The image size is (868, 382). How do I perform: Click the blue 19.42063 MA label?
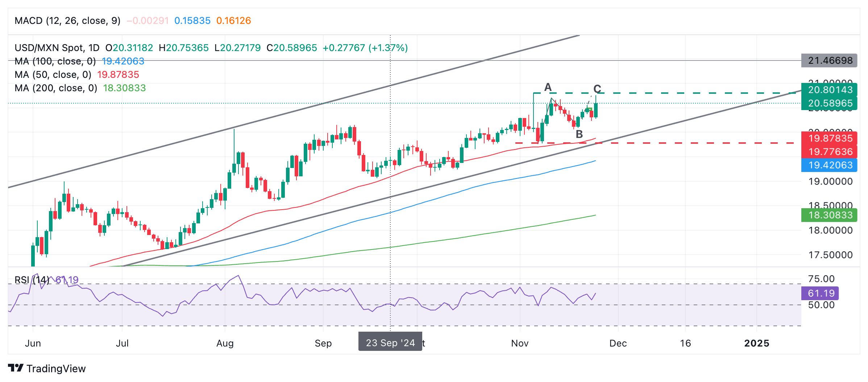[829, 165]
